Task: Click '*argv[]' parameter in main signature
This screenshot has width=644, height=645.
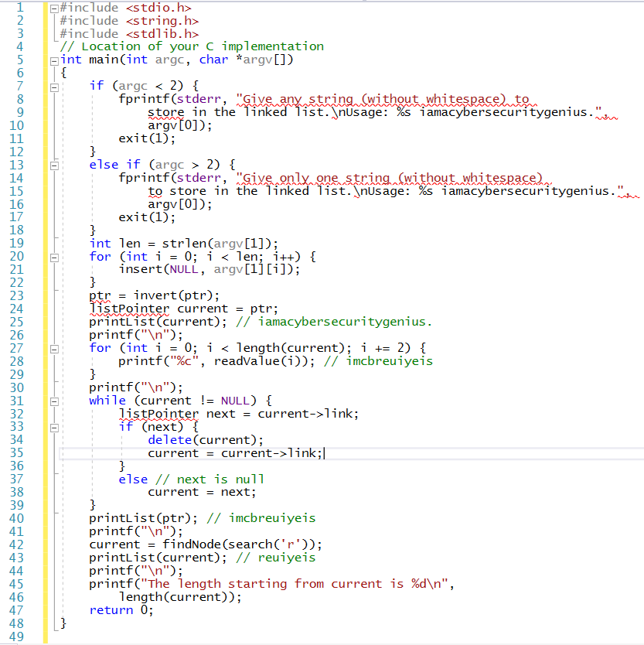Action: pyautogui.click(x=261, y=60)
